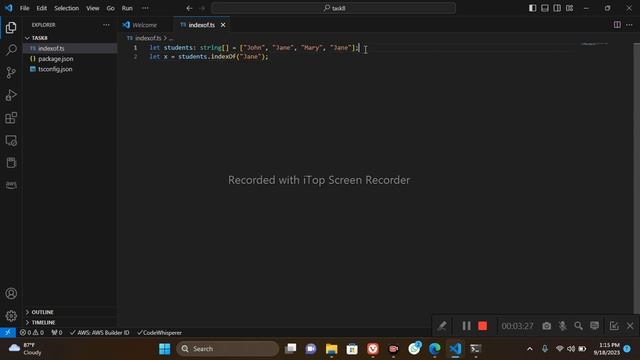This screenshot has width=640, height=360.
Task: Click the minimap code preview
Action: pos(595,44)
